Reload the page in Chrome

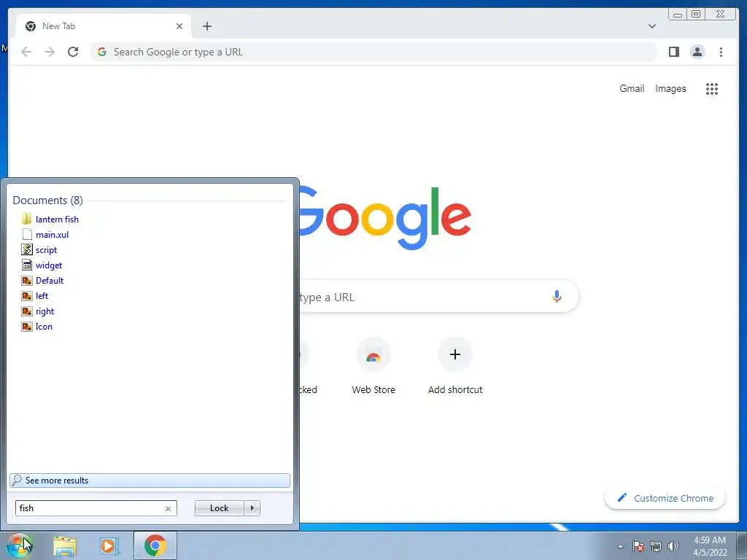(73, 52)
